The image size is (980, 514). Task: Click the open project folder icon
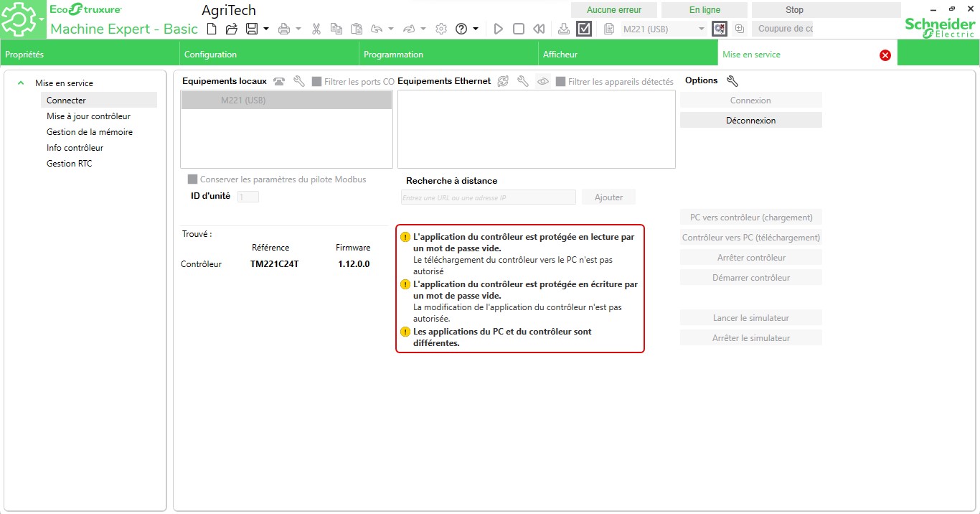coord(231,29)
